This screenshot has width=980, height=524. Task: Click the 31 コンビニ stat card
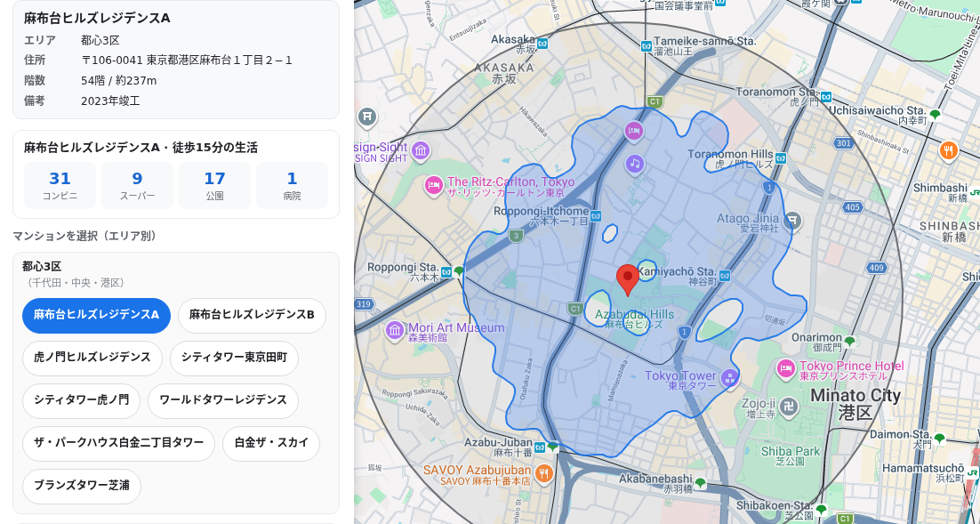60,185
